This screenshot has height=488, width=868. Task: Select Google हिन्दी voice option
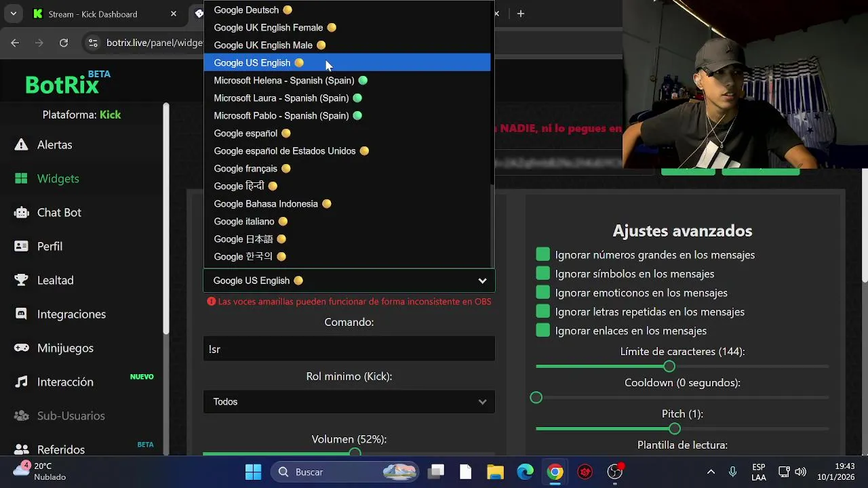347,186
